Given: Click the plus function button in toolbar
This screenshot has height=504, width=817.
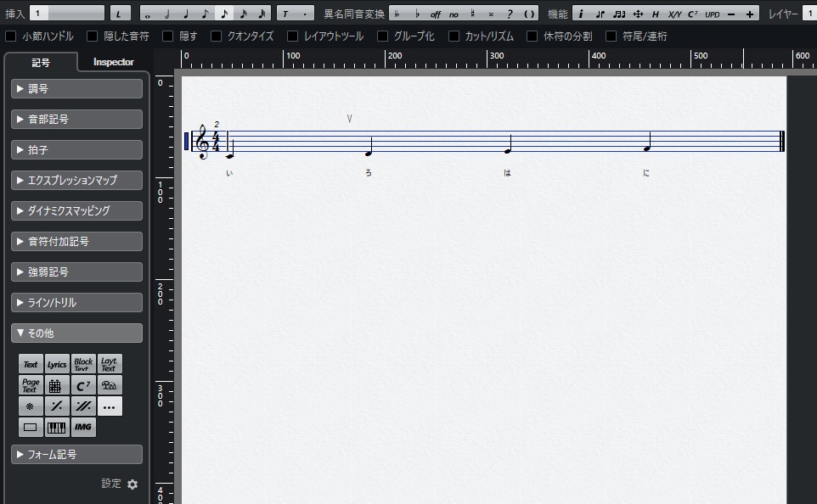Looking at the screenshot, I should point(750,14).
